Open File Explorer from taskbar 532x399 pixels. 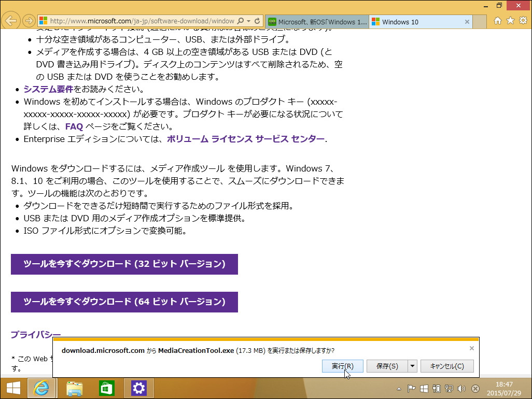tap(74, 388)
